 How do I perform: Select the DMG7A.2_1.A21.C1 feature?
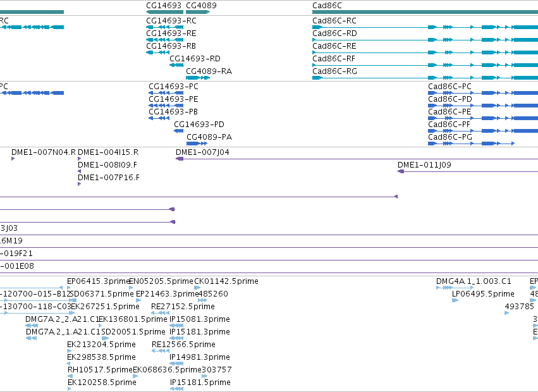[63, 333]
